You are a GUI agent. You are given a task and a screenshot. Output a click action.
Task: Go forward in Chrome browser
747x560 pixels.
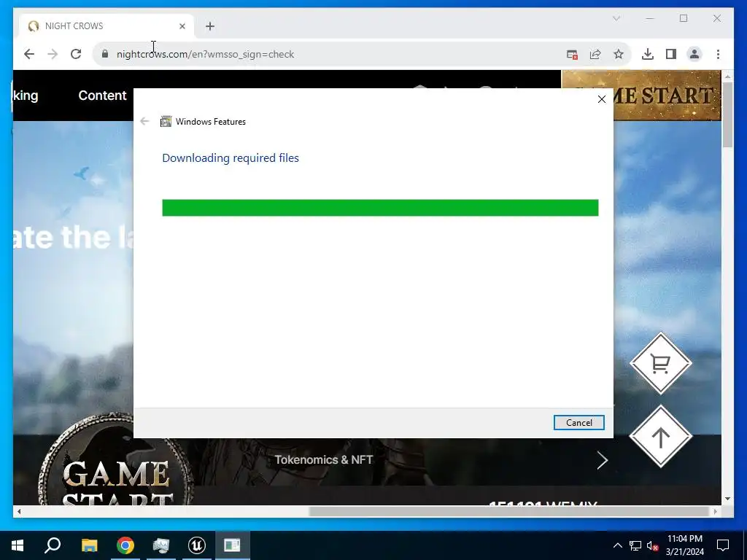click(x=53, y=54)
